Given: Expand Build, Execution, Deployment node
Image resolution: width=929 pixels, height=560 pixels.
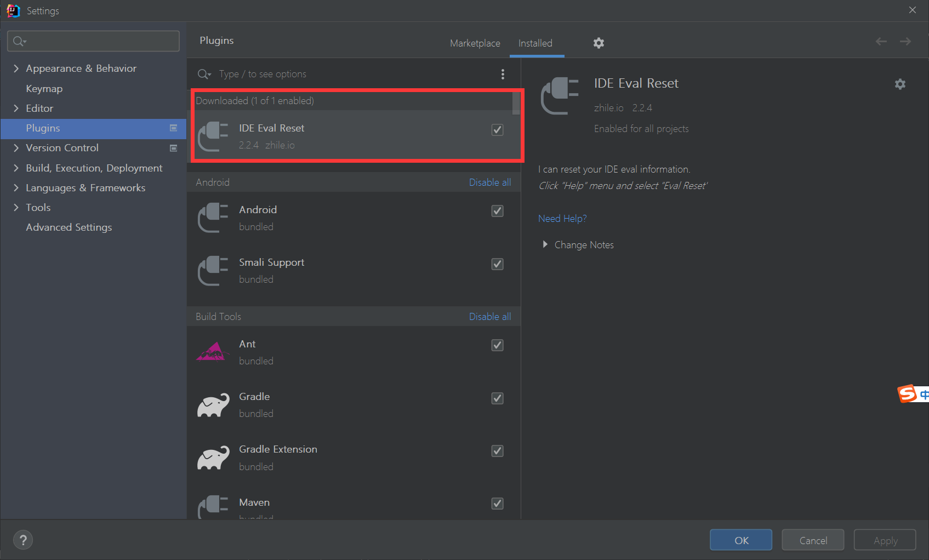Looking at the screenshot, I should (16, 168).
